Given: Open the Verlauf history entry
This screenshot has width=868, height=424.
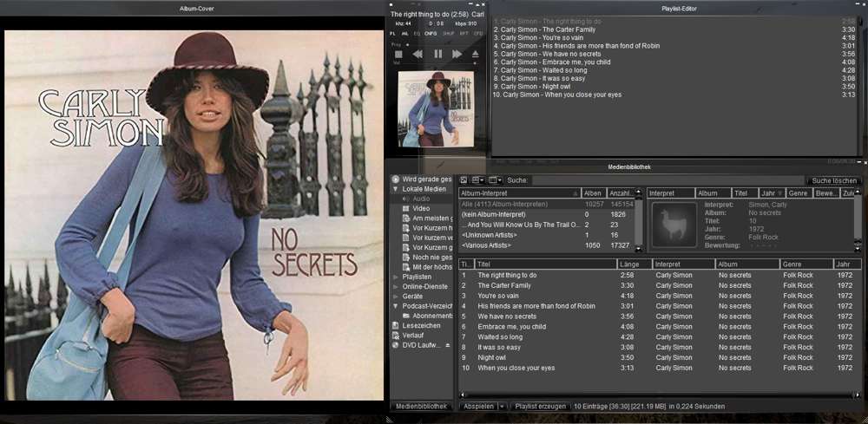Looking at the screenshot, I should point(413,336).
